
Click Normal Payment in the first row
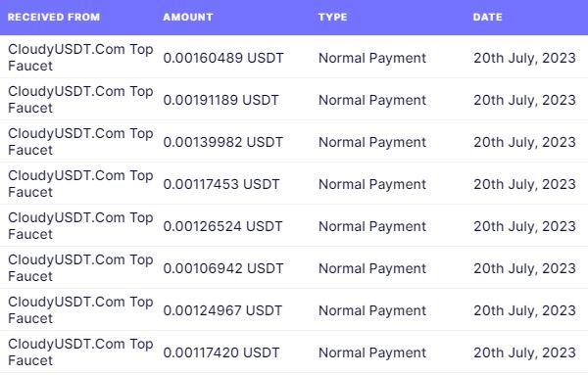tap(372, 58)
